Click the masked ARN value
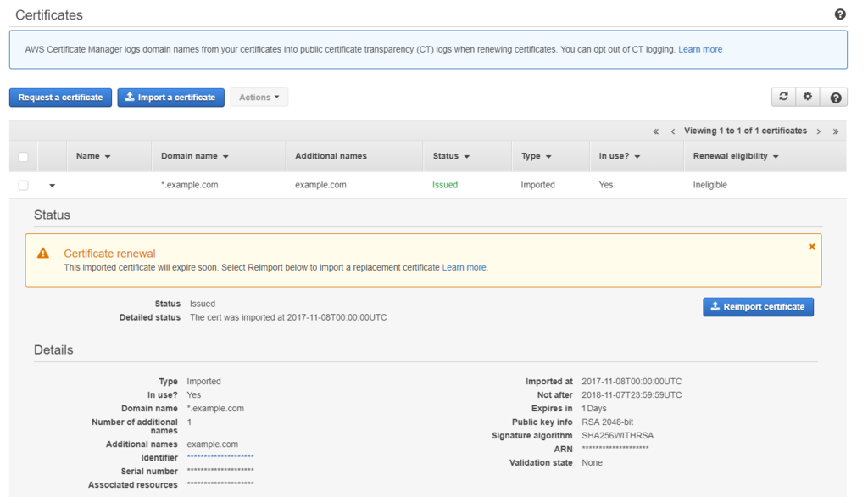Screen dimensions: 868x497 615,449
